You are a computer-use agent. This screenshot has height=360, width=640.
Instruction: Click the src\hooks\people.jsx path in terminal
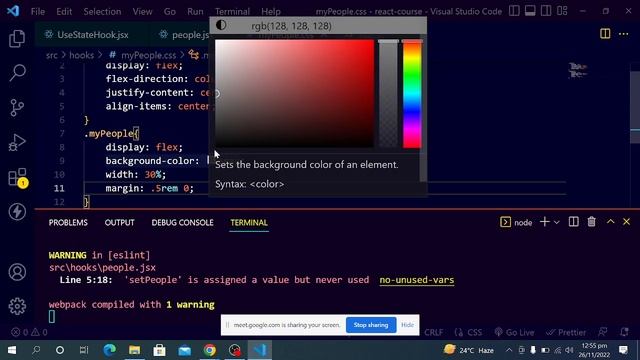[102, 268]
